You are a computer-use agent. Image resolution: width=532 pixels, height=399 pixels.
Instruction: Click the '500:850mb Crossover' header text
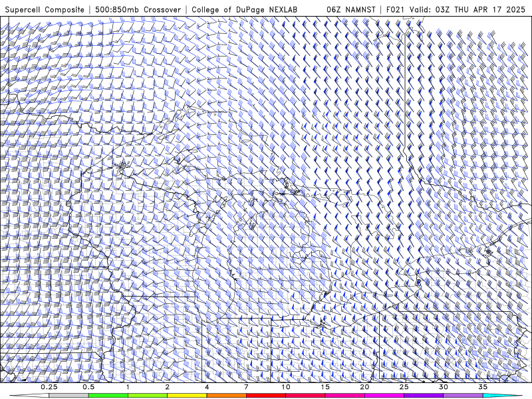coord(138,10)
